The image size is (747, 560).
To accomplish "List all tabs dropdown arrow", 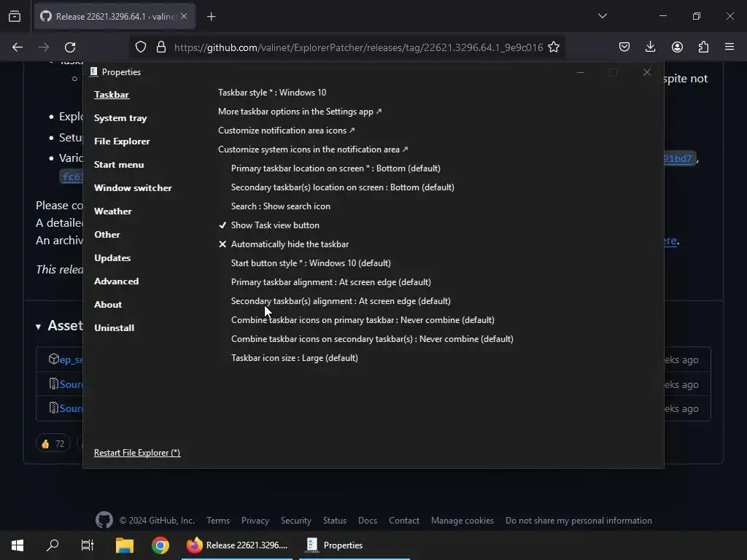I will point(603,16).
